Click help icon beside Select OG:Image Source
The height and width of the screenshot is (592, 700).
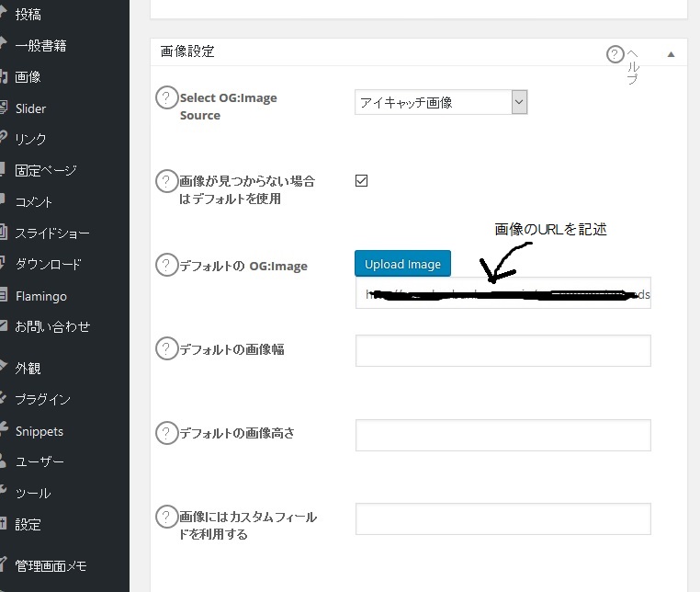(x=166, y=97)
